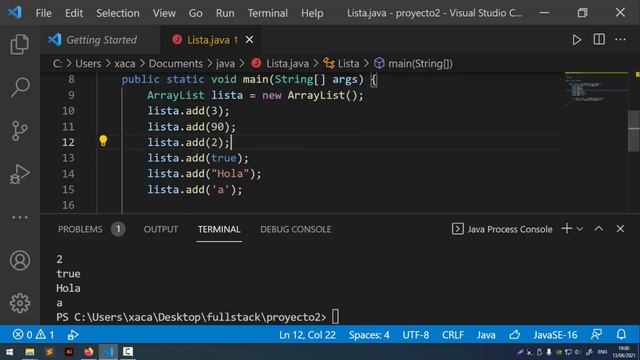The image size is (640, 360).
Task: Click the debug launch icon in status bar
Action: pyautogui.click(x=73, y=335)
